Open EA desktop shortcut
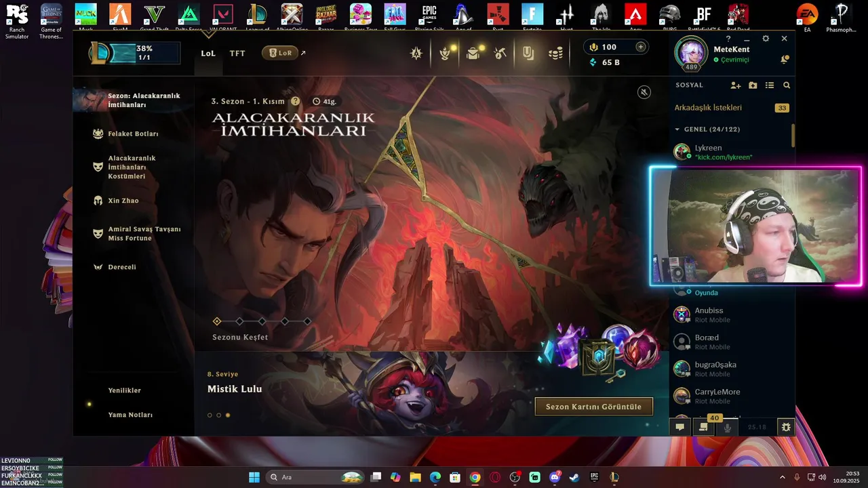The image size is (868, 488). (807, 18)
